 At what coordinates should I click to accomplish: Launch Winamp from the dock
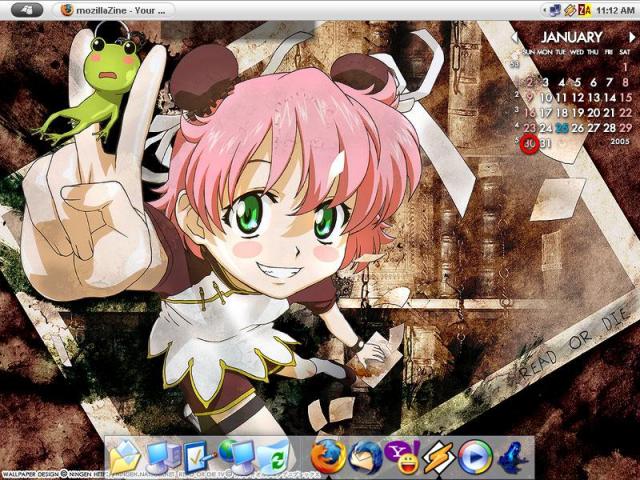(x=439, y=458)
